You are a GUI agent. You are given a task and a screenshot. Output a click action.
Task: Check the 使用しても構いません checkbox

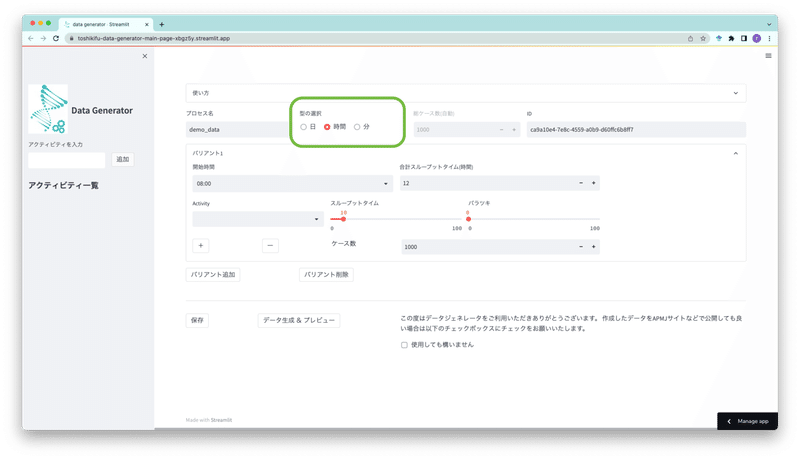(x=404, y=345)
